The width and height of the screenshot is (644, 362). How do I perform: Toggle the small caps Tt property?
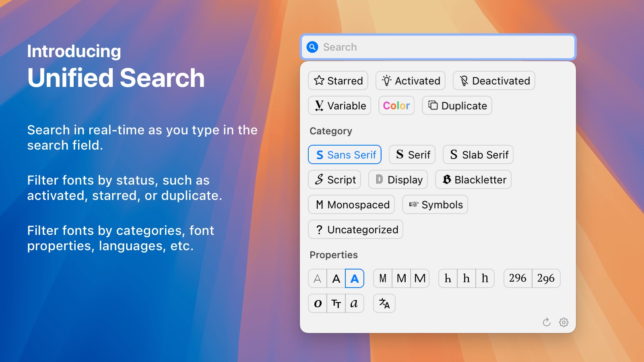point(336,304)
